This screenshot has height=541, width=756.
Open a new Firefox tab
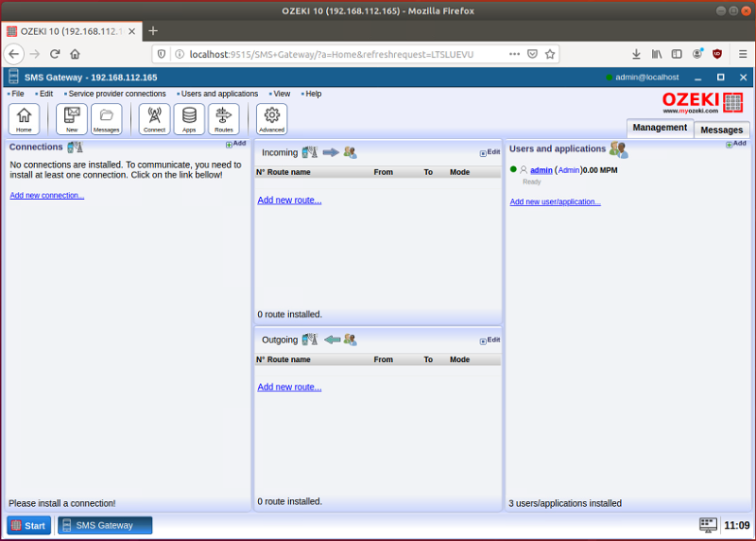point(153,31)
